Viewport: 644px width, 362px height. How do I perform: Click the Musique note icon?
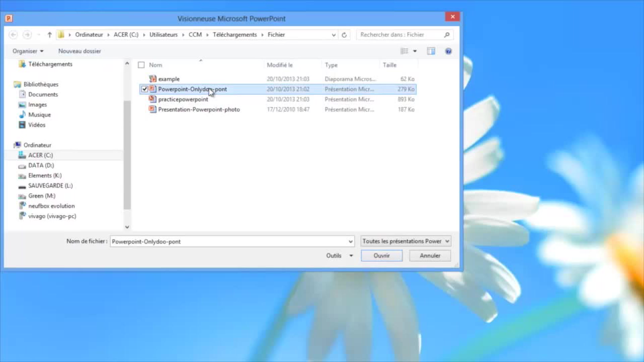point(22,115)
